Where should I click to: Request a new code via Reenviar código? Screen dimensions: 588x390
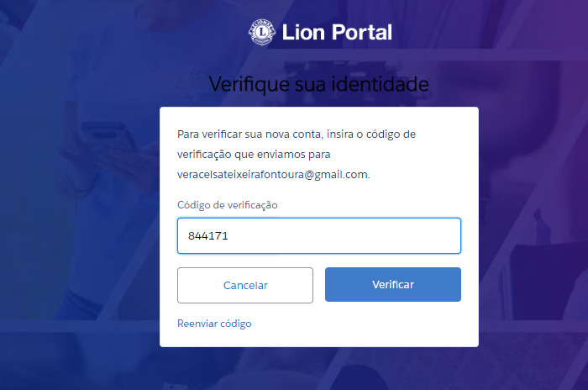coord(214,324)
